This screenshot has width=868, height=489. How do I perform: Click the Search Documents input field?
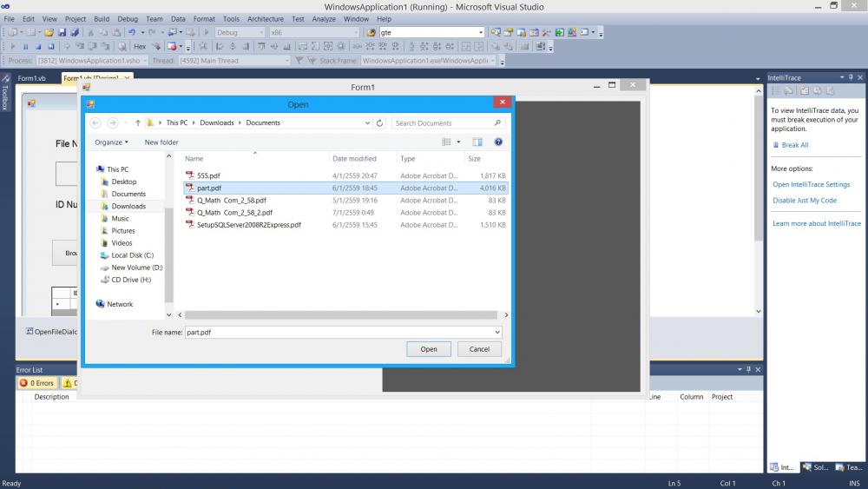pyautogui.click(x=443, y=123)
